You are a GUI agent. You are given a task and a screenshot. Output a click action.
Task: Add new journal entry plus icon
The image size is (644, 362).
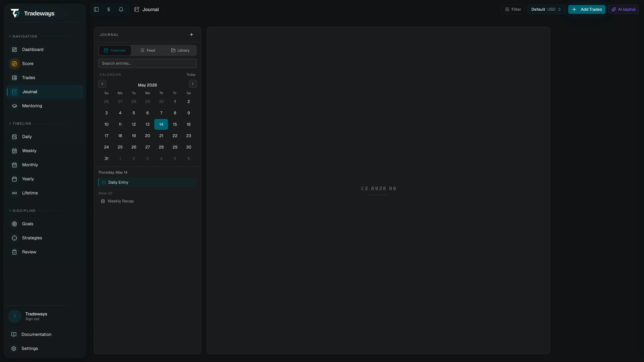point(192,35)
